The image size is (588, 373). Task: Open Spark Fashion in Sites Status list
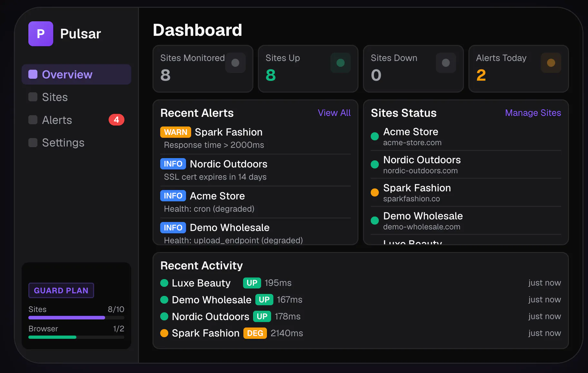pyautogui.click(x=466, y=193)
